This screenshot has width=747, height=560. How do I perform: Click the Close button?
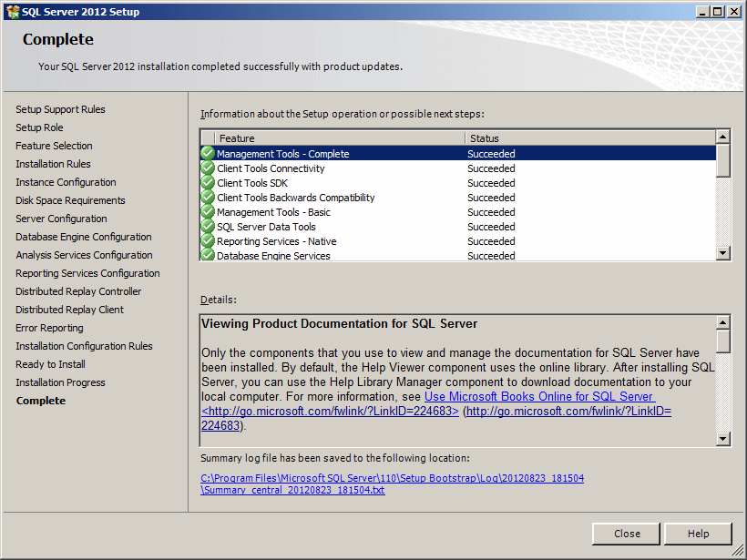pos(627,534)
